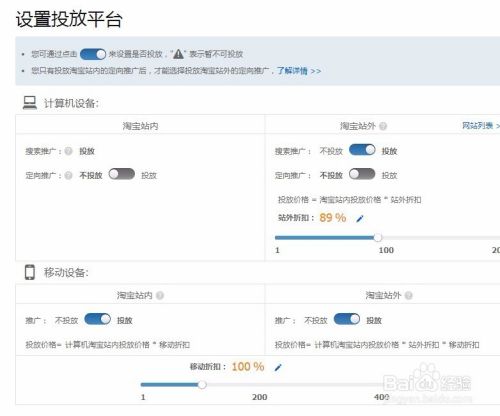The height and width of the screenshot is (416, 500).
Task: Click the help icon beside computer 淘宝站外 header
Action: pos(383,126)
